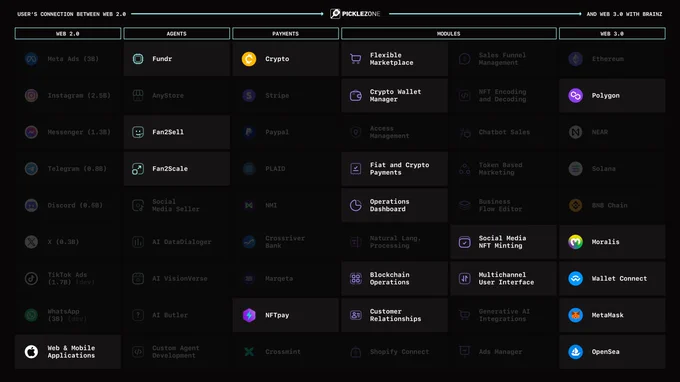Click the Multichannel User Interface icon
680x382 pixels.
point(464,278)
